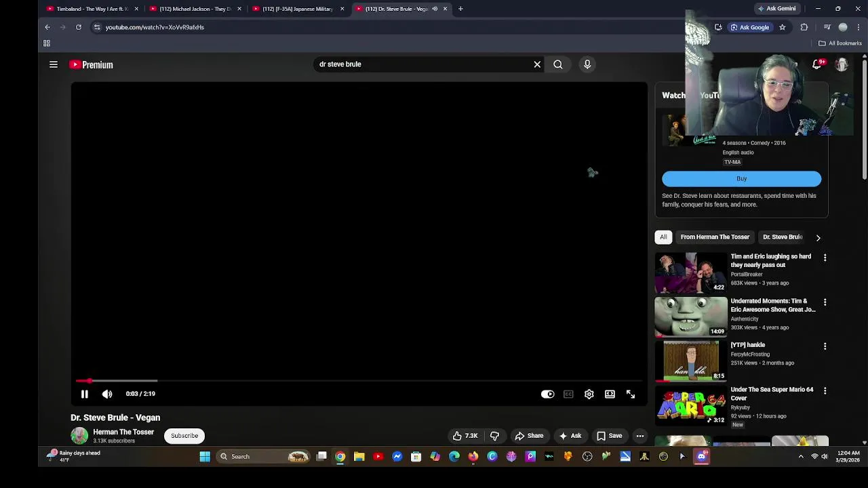Image resolution: width=868 pixels, height=488 pixels.
Task: Mute the Dr. Steve Brule tab audio icon
Action: [x=435, y=9]
